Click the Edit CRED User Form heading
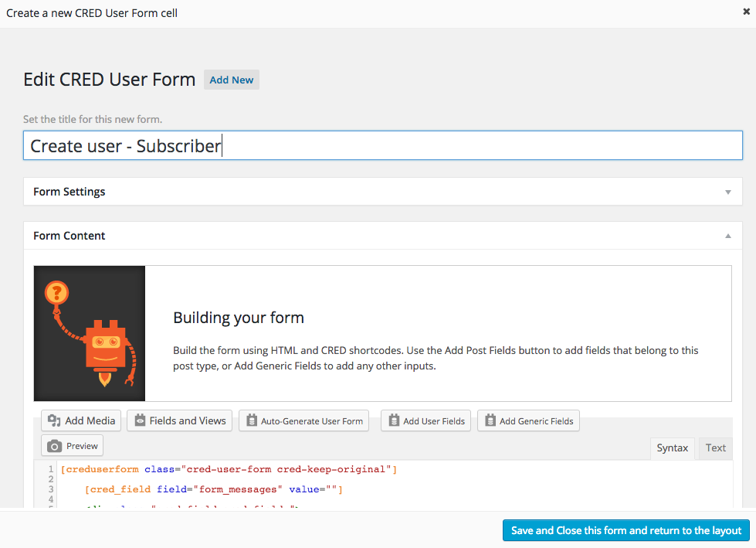Image resolution: width=756 pixels, height=548 pixels. (x=110, y=80)
